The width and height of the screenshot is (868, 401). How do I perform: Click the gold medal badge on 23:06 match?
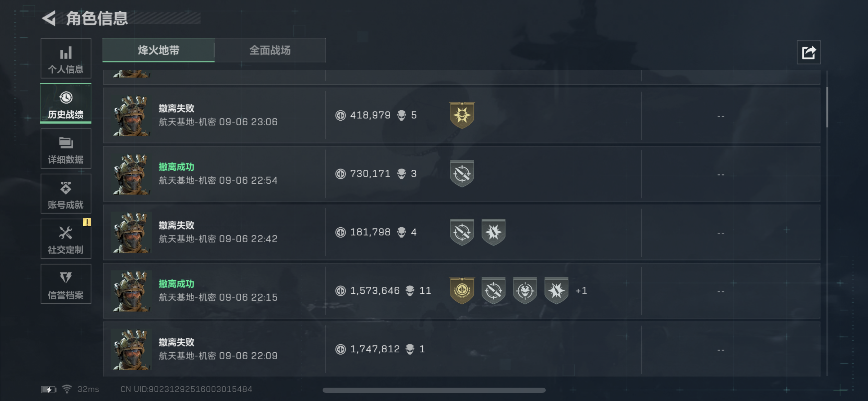[461, 116]
